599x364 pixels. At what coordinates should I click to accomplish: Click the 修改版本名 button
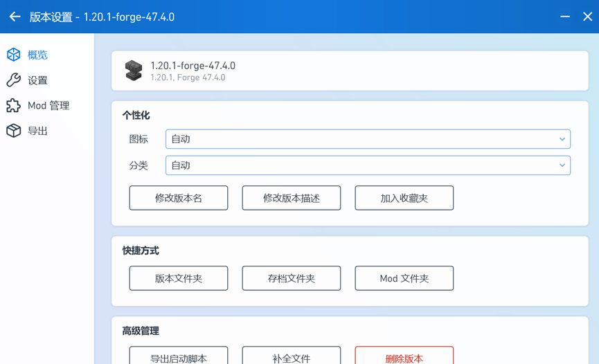click(x=179, y=198)
